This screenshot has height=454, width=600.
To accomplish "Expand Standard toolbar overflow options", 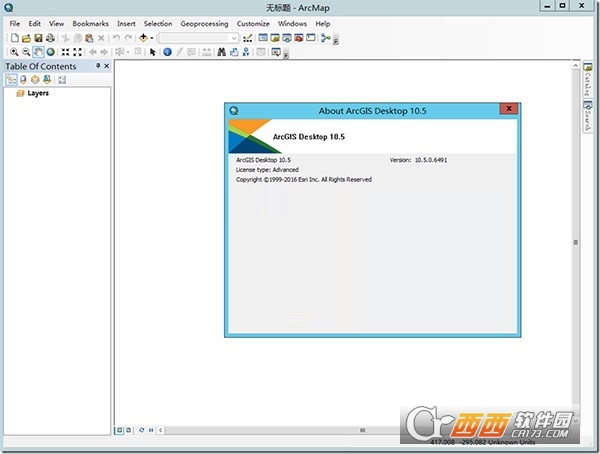I will pyautogui.click(x=336, y=40).
